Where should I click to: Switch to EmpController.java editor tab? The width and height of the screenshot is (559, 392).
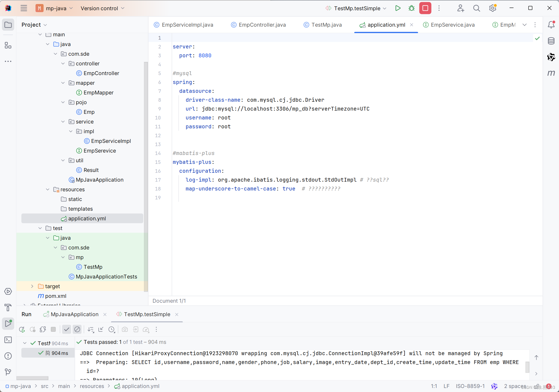[x=262, y=25]
